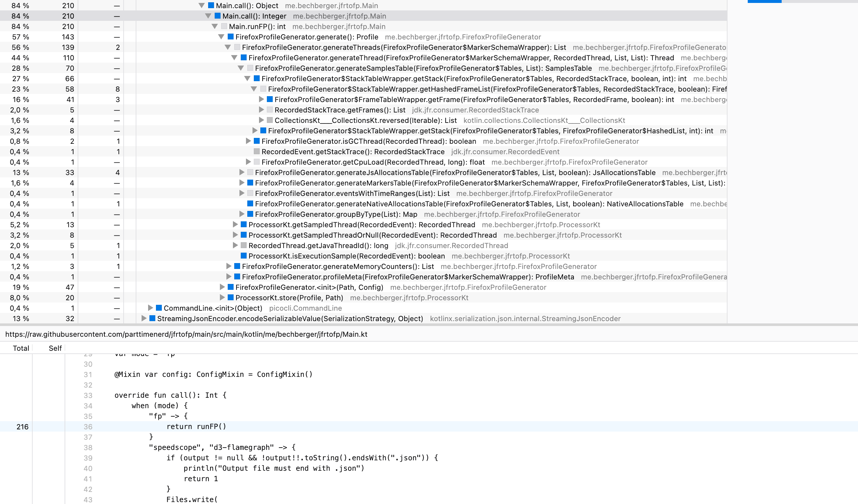Click blue icon next to CommandLine.<init>(Object)
This screenshot has width=858, height=504.
(159, 308)
